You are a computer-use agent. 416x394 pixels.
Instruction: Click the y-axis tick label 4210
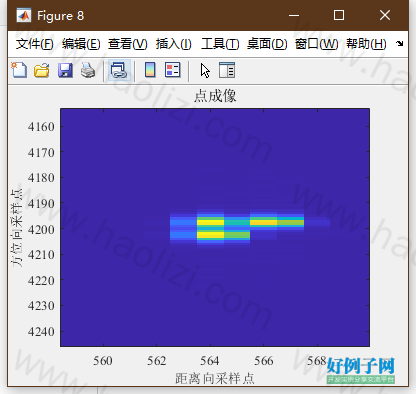coord(41,255)
